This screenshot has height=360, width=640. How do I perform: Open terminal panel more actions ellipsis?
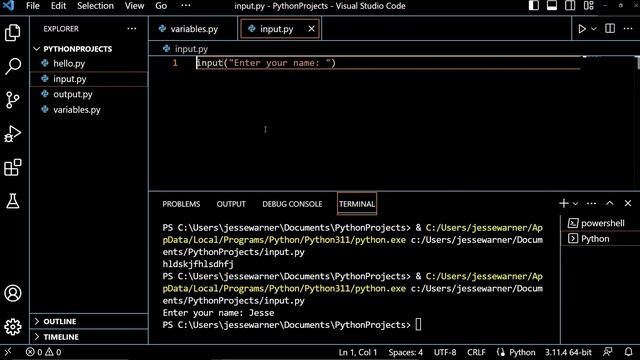[x=591, y=203]
